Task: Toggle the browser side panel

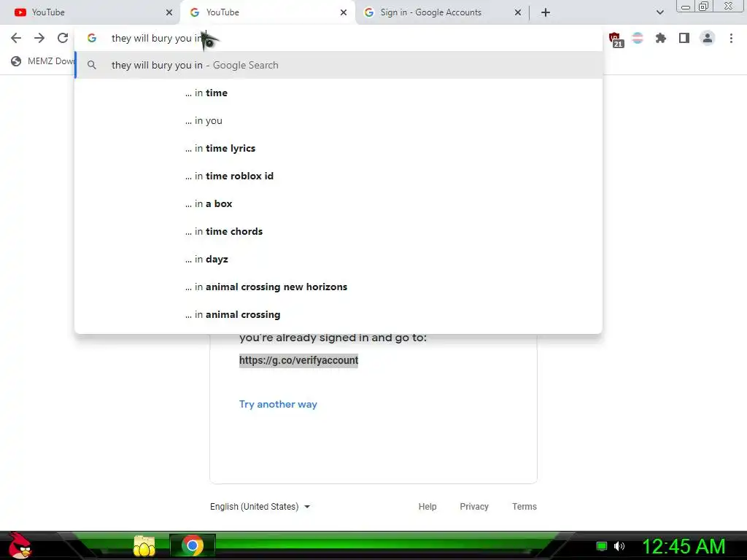Action: coord(684,38)
